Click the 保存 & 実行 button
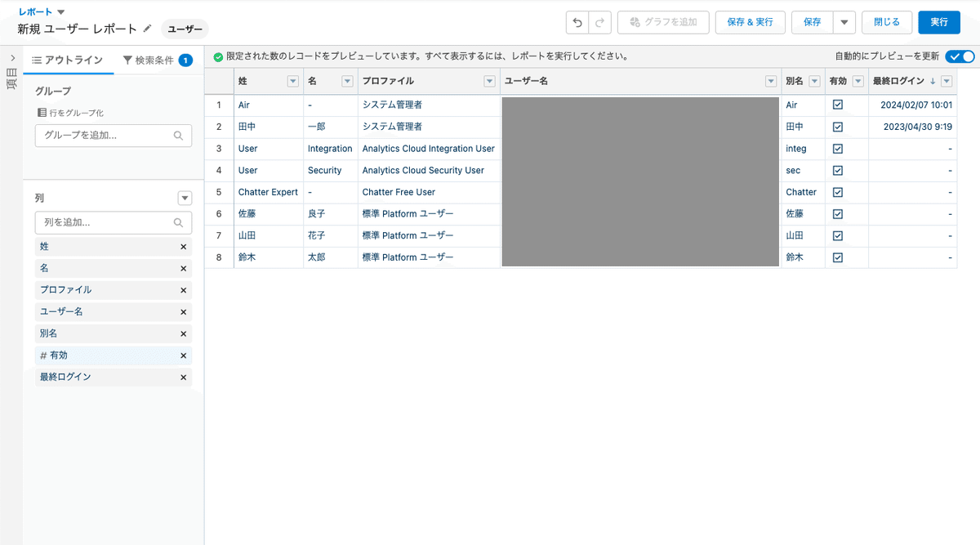The width and height of the screenshot is (980, 545). [751, 23]
